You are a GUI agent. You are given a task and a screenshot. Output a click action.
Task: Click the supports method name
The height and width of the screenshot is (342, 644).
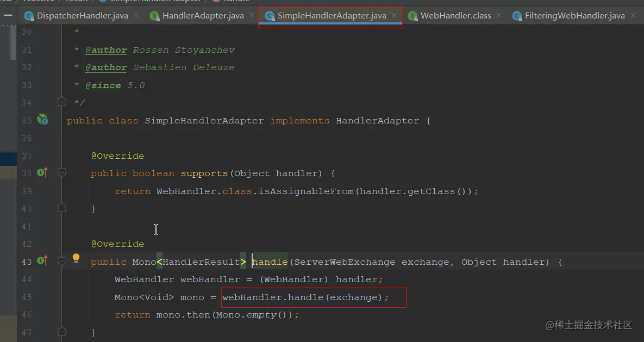tap(204, 173)
